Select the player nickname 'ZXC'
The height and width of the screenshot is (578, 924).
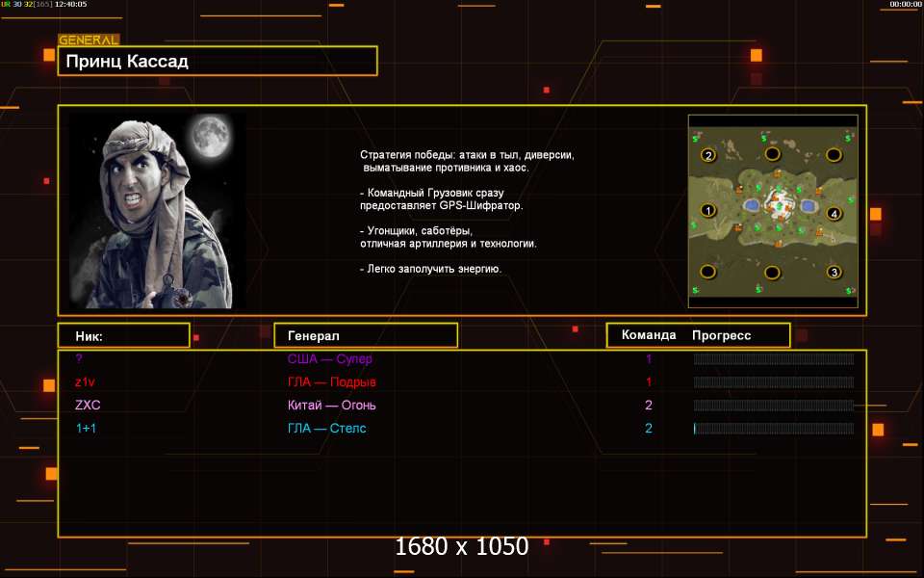pyautogui.click(x=88, y=406)
